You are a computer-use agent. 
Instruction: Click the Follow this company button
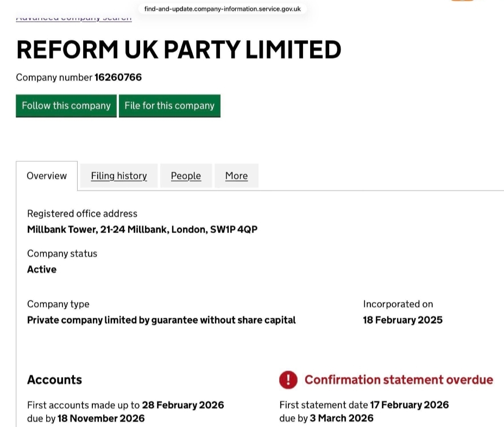(x=66, y=106)
